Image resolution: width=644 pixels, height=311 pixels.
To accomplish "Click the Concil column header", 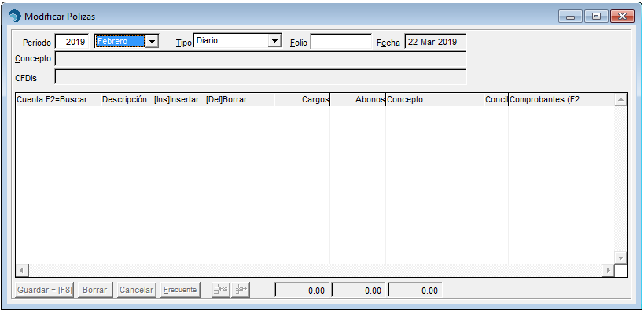I will [496, 99].
